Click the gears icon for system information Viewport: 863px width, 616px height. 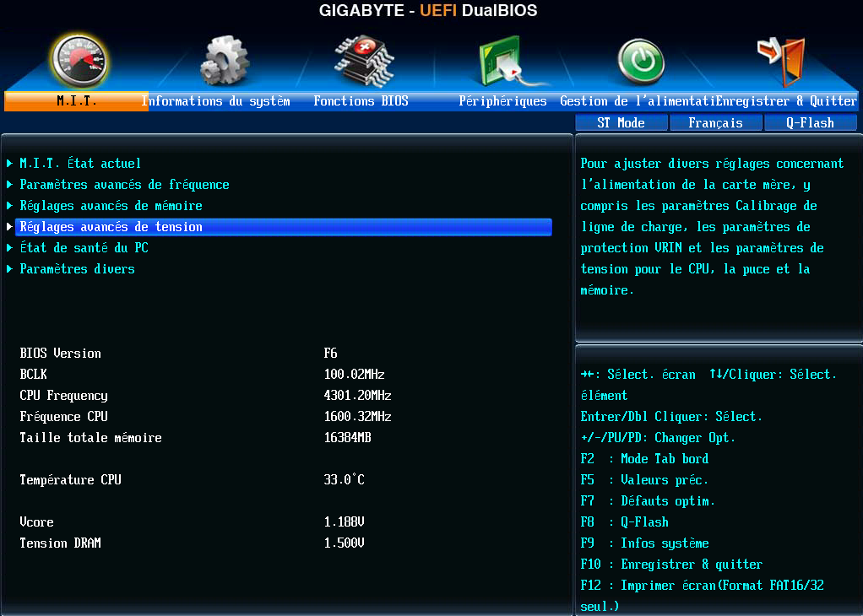[x=224, y=61]
